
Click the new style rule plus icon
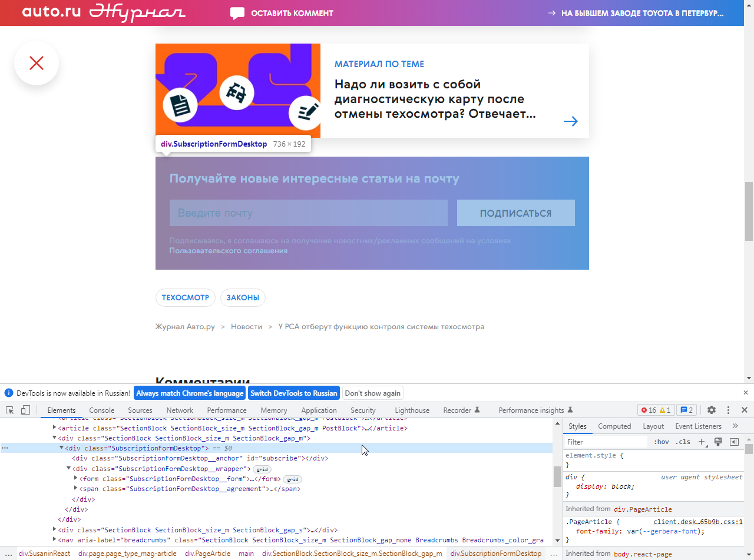pyautogui.click(x=702, y=441)
